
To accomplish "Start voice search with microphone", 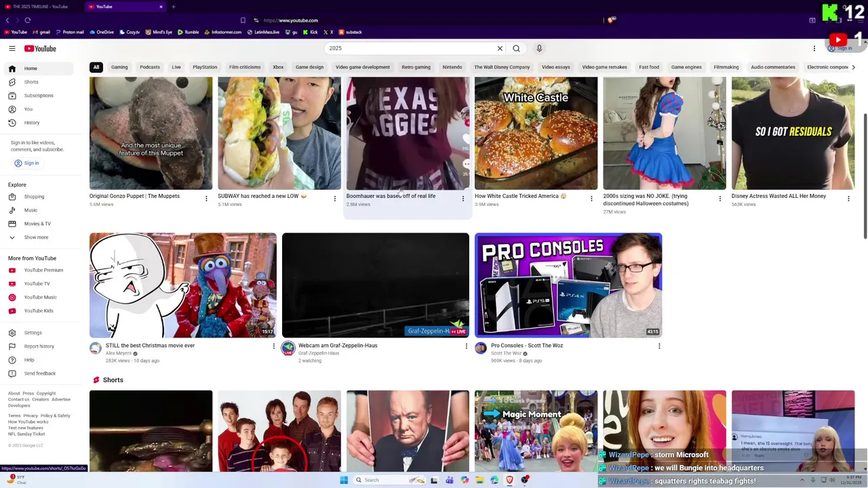I will [x=539, y=48].
